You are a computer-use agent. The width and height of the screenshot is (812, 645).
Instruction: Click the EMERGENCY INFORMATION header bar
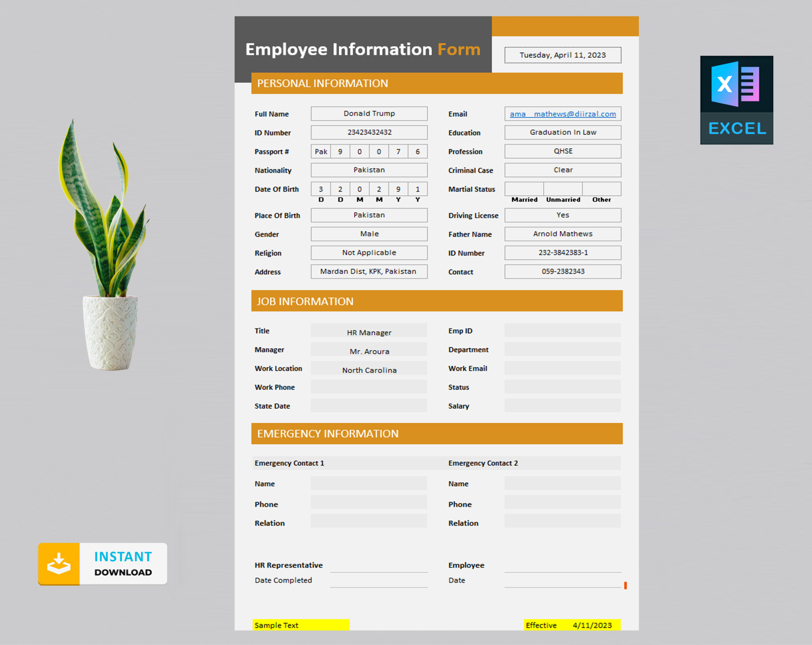[327, 433]
